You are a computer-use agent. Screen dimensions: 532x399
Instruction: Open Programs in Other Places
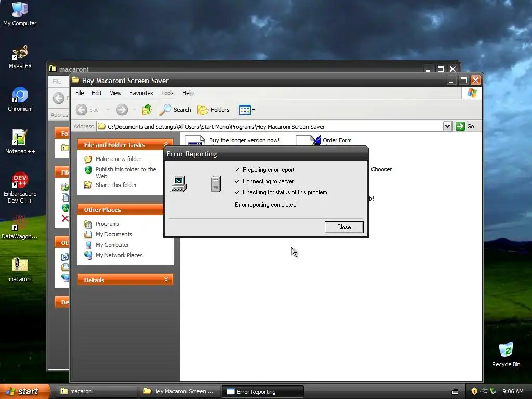click(x=107, y=224)
